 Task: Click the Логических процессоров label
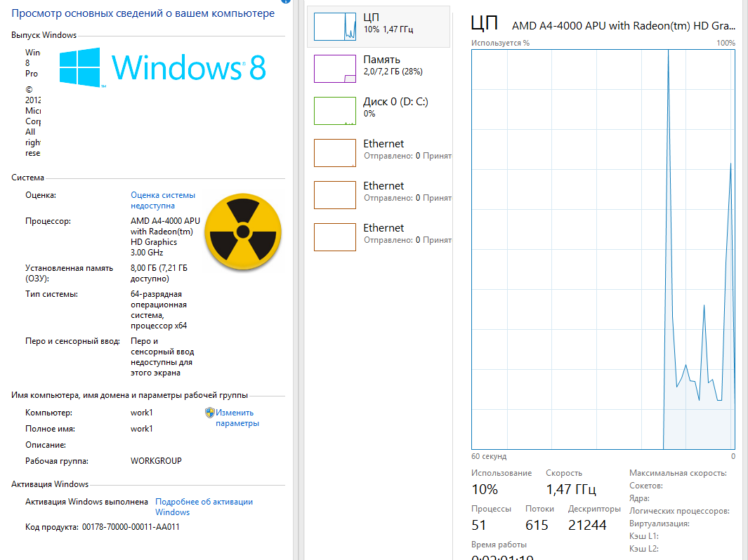679,511
